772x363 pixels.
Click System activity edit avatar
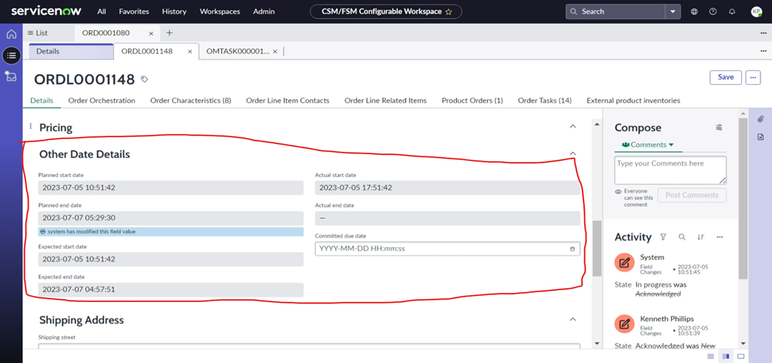pyautogui.click(x=624, y=262)
